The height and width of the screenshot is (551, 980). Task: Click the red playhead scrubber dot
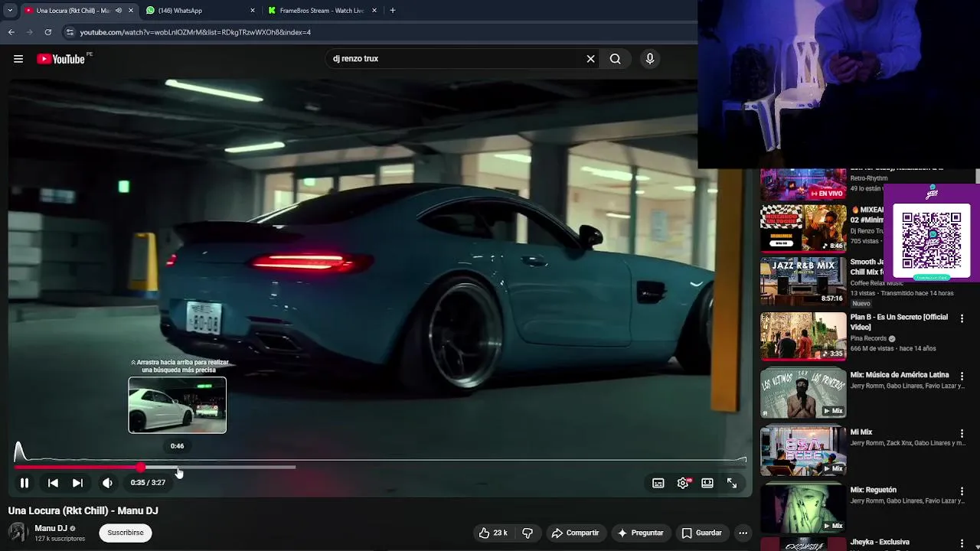pyautogui.click(x=141, y=467)
